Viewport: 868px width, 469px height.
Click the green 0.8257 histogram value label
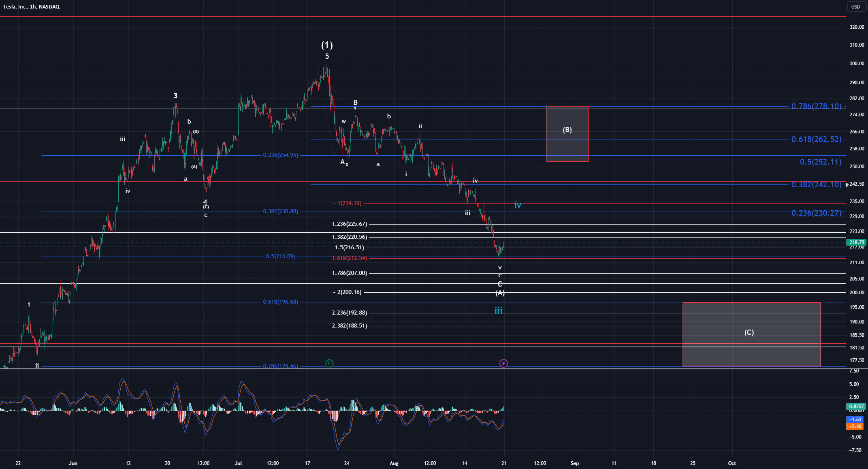click(x=856, y=406)
